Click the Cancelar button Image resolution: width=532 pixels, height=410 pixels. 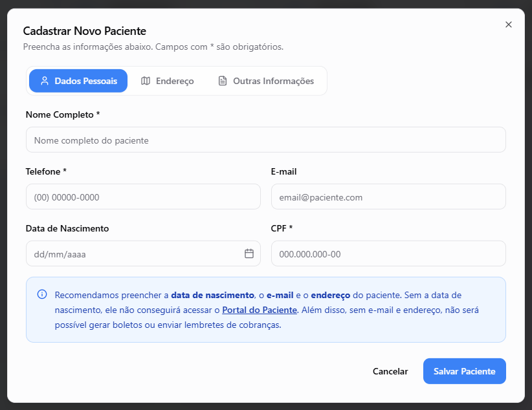tap(390, 371)
